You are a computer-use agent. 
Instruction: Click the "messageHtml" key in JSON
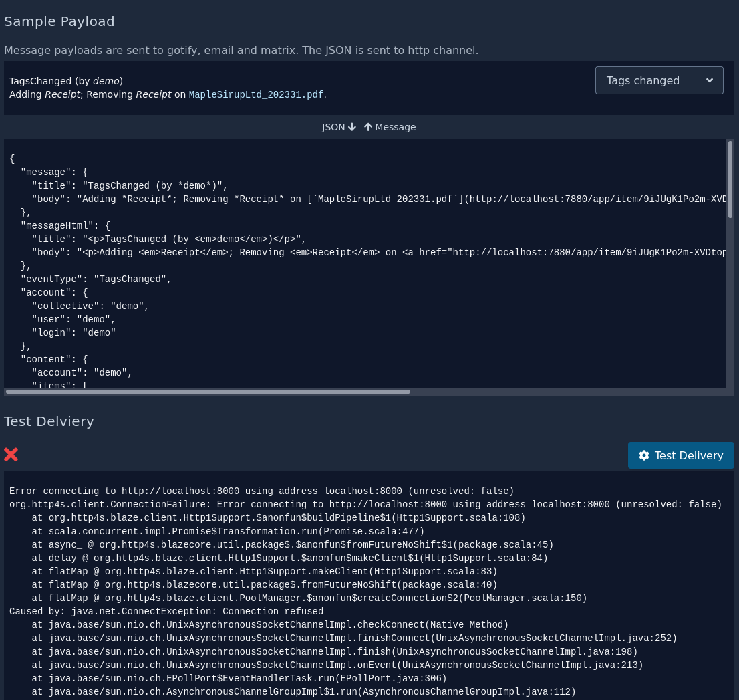coord(60,225)
